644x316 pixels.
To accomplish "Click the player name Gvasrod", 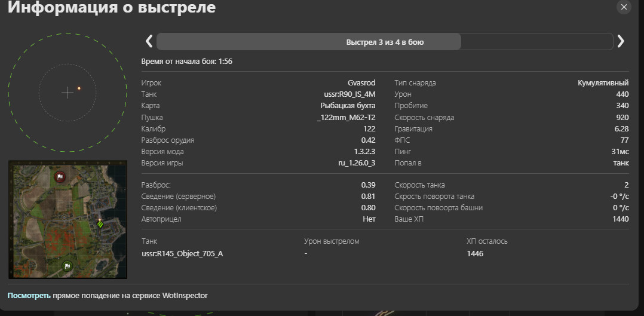I will (x=361, y=83).
